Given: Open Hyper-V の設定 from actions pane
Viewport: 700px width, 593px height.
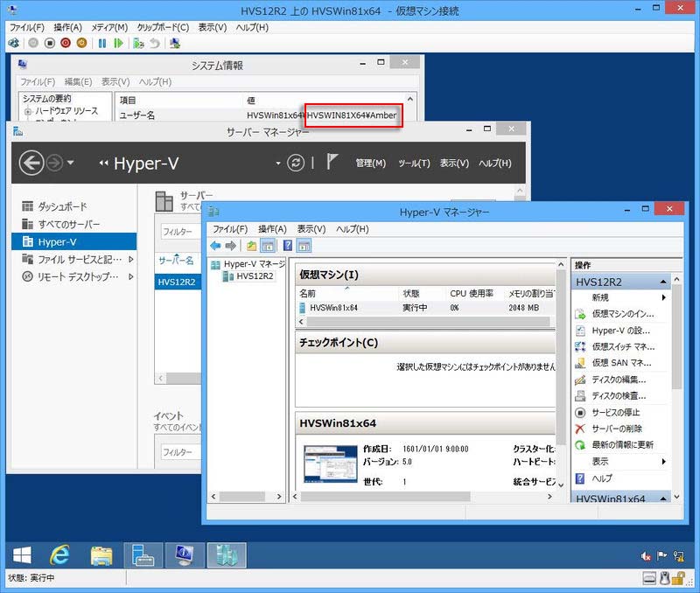Looking at the screenshot, I should pyautogui.click(x=620, y=331).
